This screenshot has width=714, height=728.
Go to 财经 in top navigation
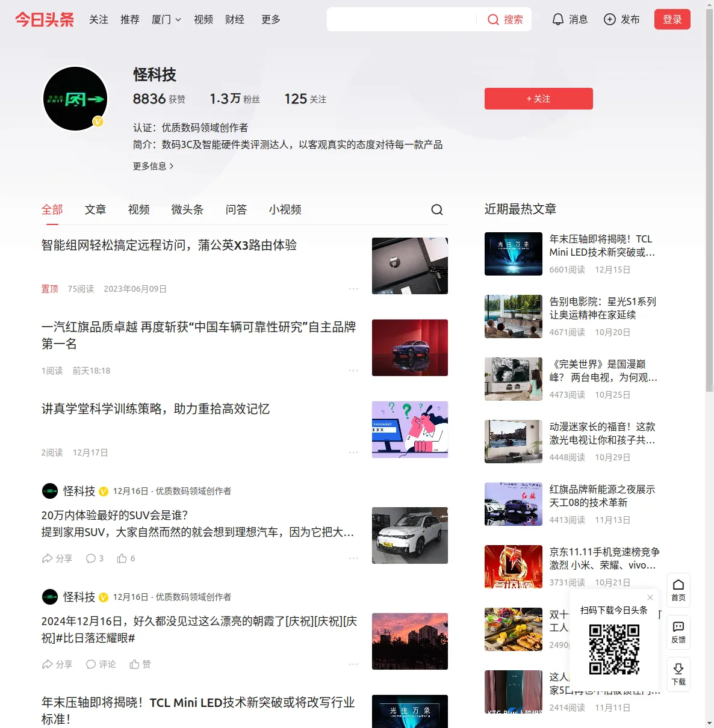[235, 19]
